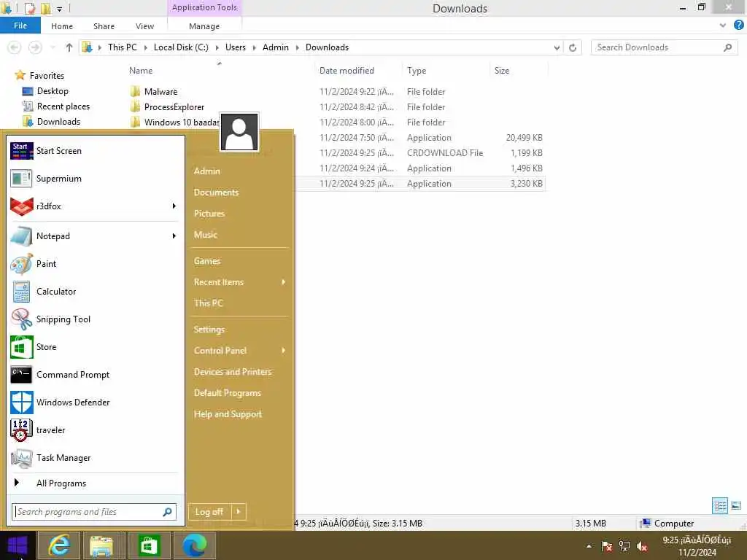Viewport: 747px width, 560px height.
Task: Open Games from the start menu
Action: [x=207, y=261]
